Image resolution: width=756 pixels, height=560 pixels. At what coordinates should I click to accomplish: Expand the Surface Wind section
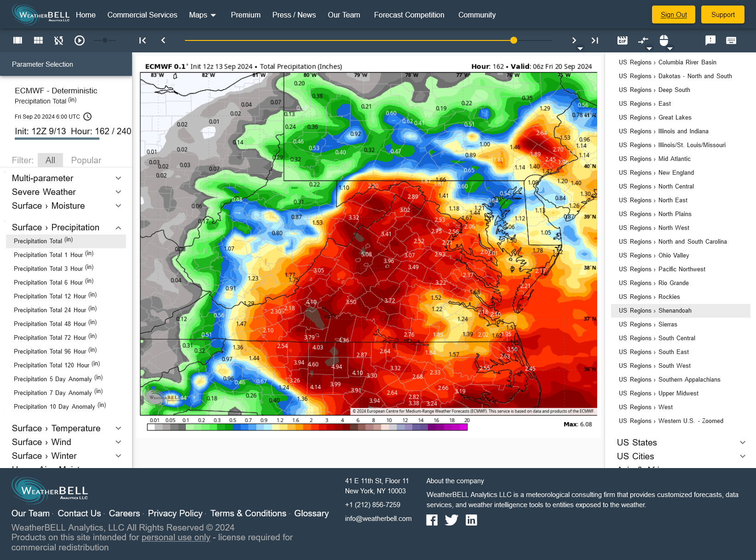coord(67,442)
